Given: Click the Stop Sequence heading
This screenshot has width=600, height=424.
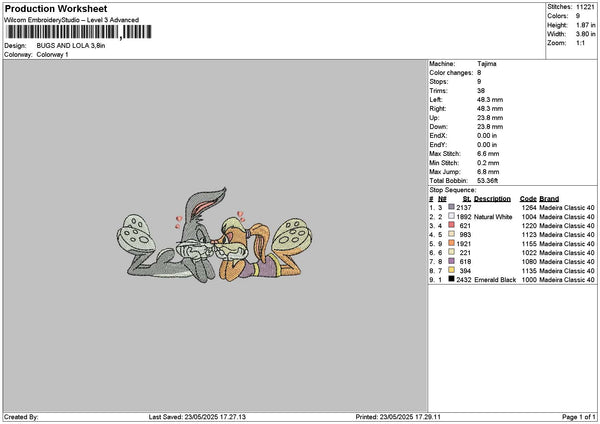Looking at the screenshot, I should (x=453, y=190).
